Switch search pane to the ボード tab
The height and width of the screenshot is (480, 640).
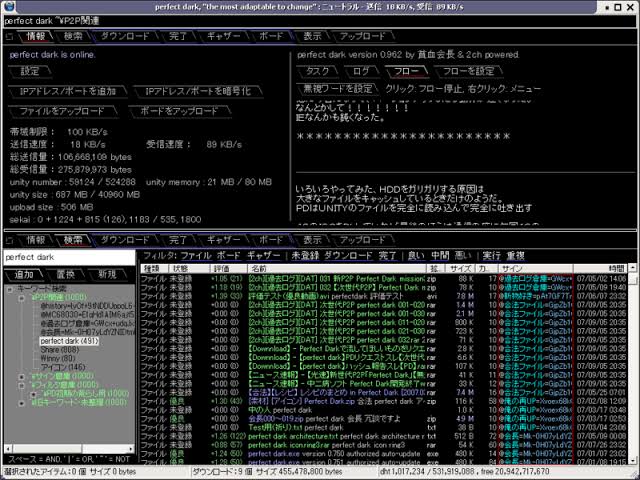[x=271, y=240]
